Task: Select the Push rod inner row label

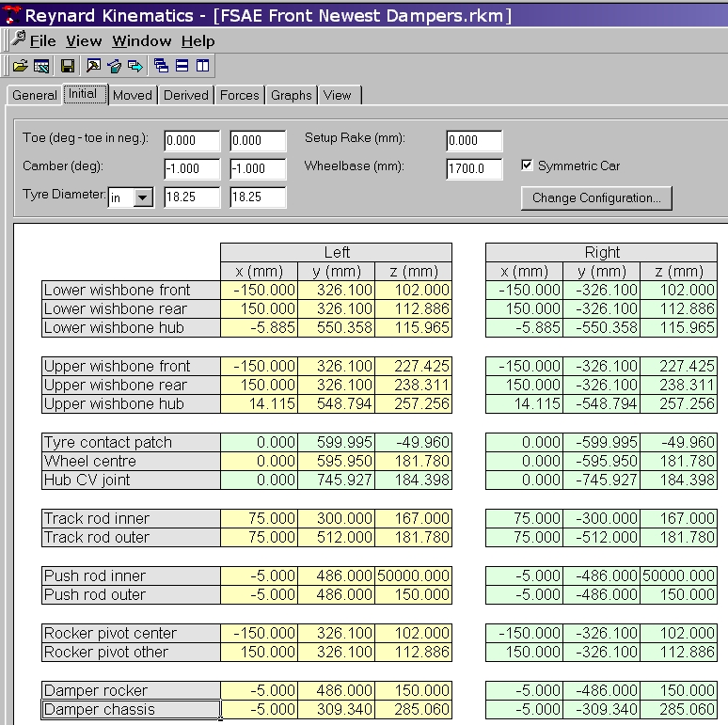Action: tap(131, 576)
